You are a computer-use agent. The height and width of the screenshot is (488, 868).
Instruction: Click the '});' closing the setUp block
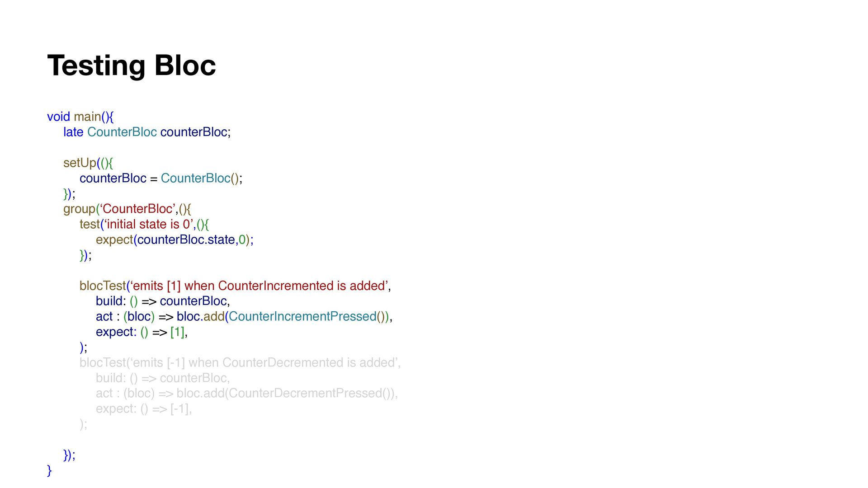pyautogui.click(x=69, y=194)
